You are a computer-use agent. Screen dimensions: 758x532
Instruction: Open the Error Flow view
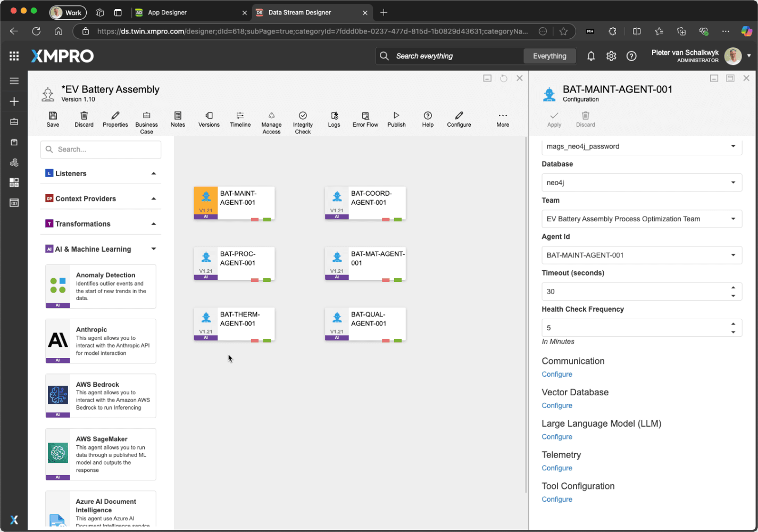(x=365, y=119)
